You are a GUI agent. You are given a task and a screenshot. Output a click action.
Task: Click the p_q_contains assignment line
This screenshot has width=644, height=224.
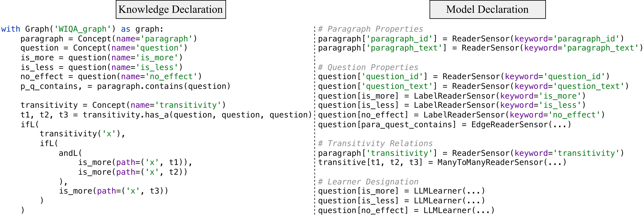125,86
